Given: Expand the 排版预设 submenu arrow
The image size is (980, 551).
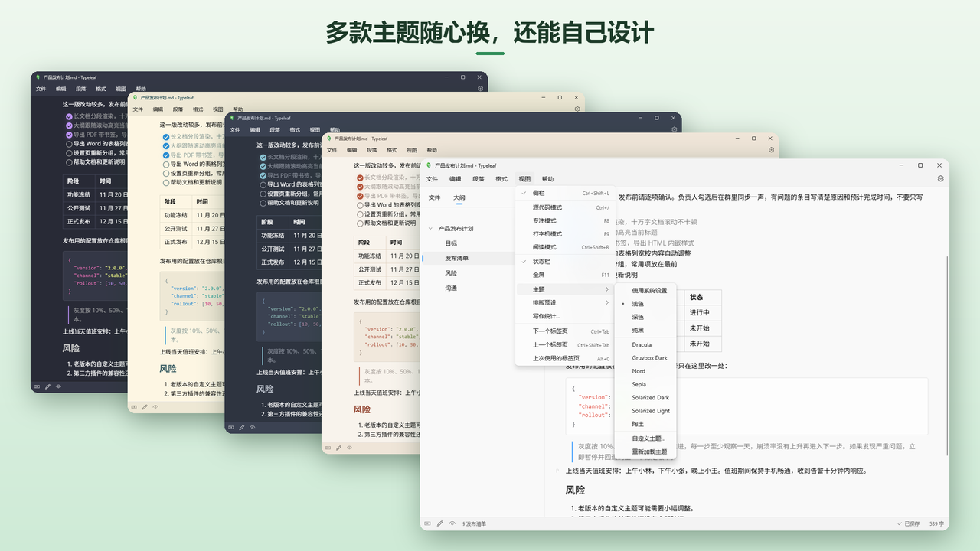Looking at the screenshot, I should [607, 303].
